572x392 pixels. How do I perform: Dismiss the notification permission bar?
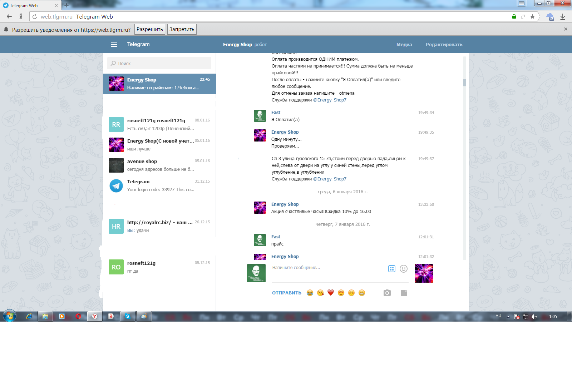[566, 29]
